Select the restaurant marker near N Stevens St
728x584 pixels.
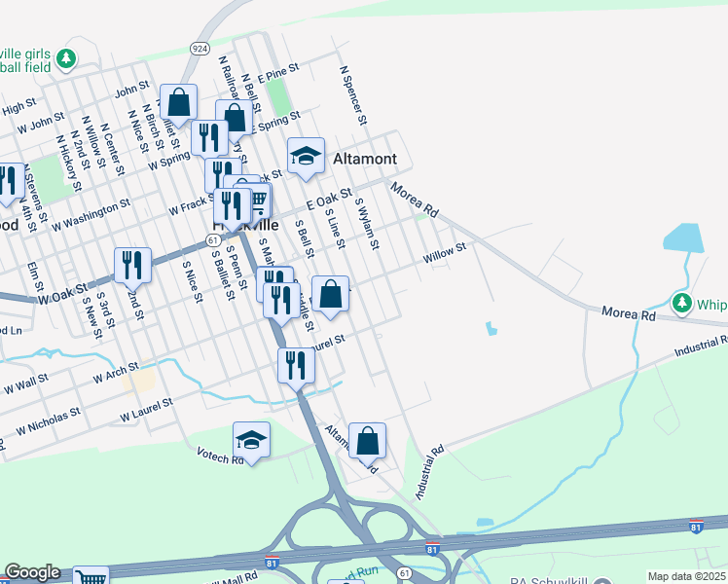[10, 183]
